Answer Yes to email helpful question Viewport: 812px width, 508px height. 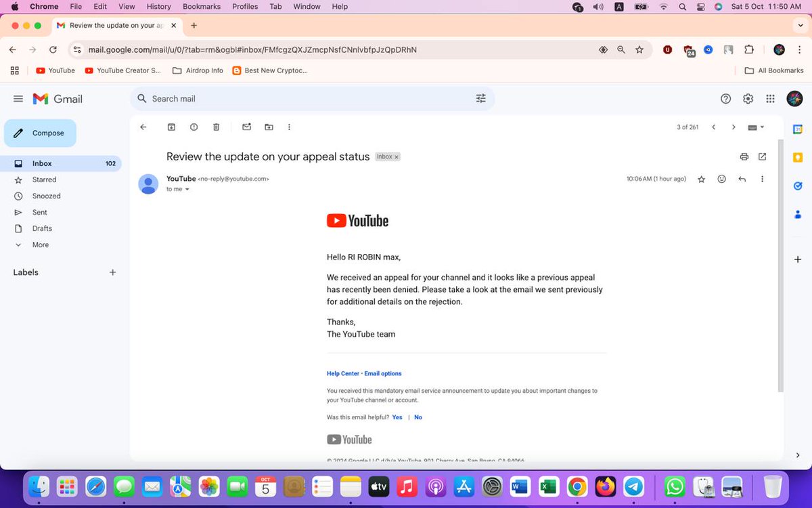[x=397, y=417]
